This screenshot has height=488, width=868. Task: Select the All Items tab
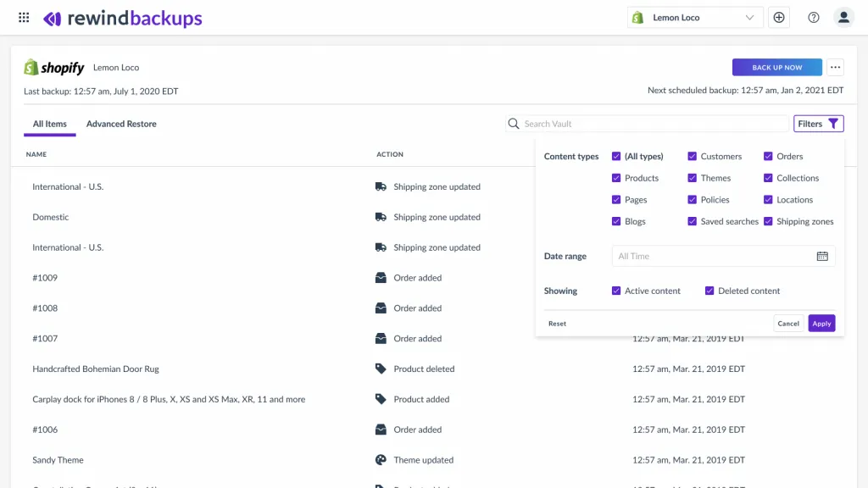[49, 124]
